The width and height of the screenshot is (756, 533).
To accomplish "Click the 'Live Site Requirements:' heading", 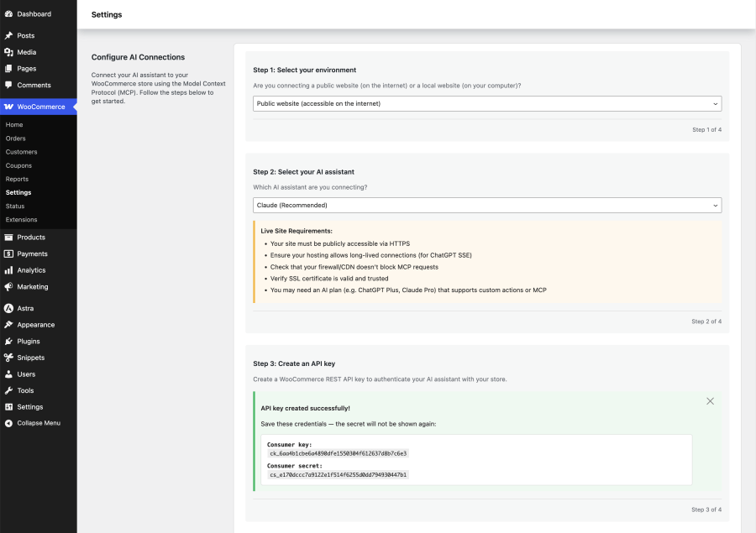I will [x=297, y=231].
